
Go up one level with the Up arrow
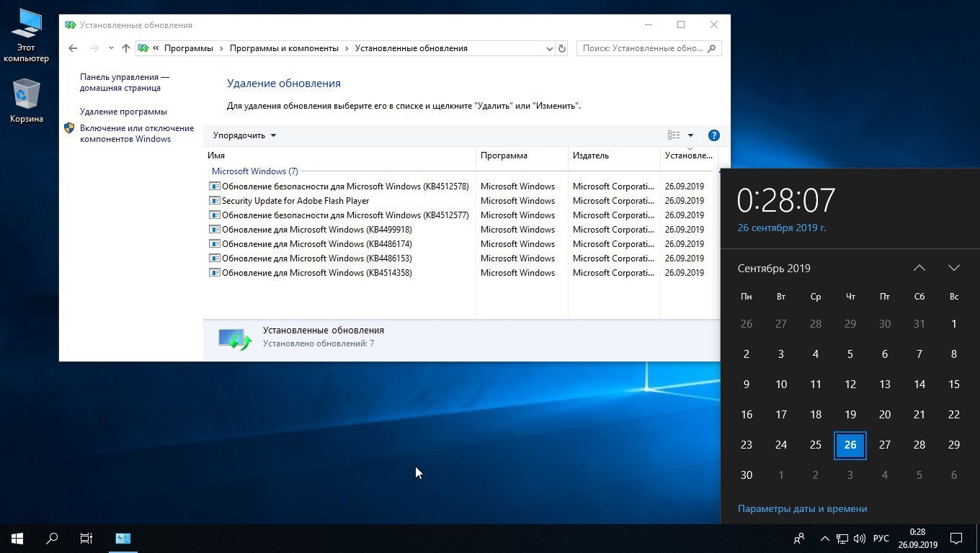126,48
